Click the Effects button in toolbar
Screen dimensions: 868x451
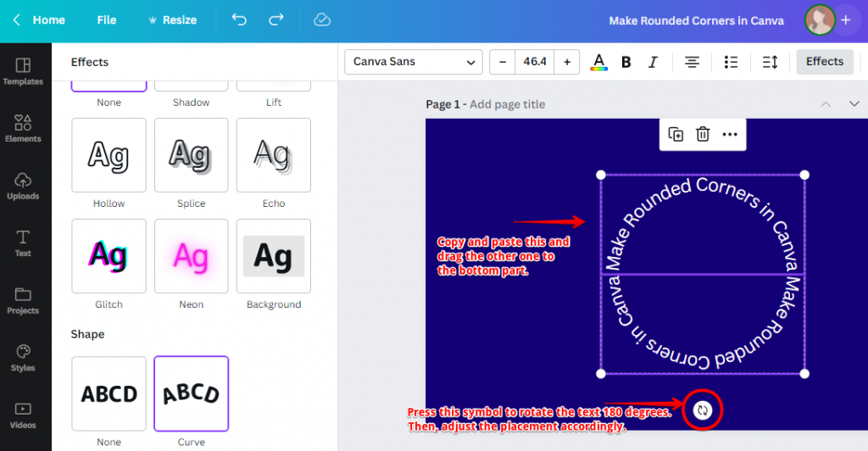pyautogui.click(x=824, y=62)
